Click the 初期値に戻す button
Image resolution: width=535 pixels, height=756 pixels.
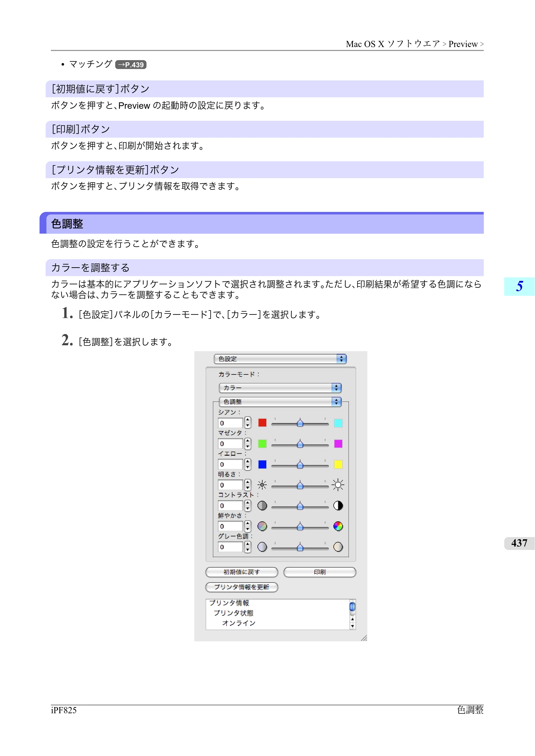(242, 572)
